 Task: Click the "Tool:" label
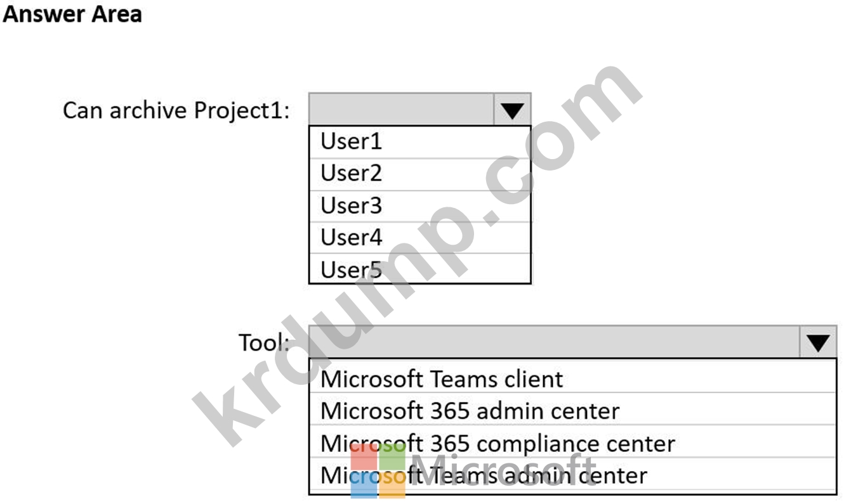[x=264, y=343]
